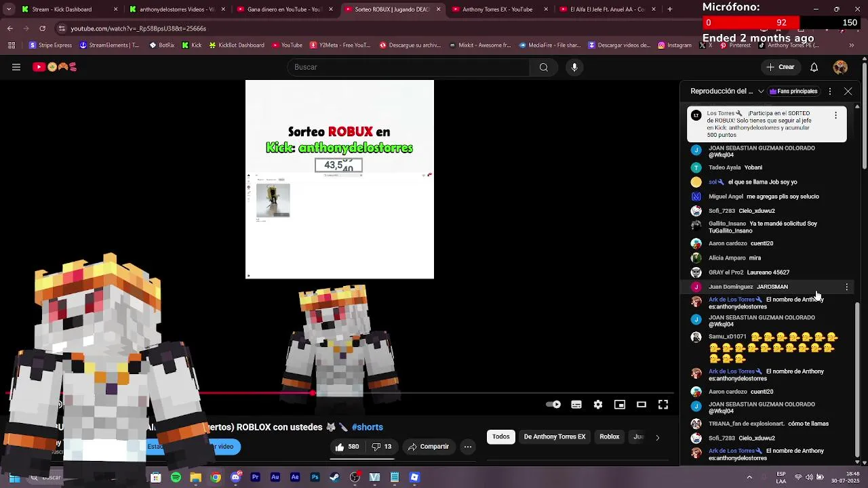Open Premiere Pro from the taskbar
This screenshot has height=488, width=868.
[x=255, y=477]
